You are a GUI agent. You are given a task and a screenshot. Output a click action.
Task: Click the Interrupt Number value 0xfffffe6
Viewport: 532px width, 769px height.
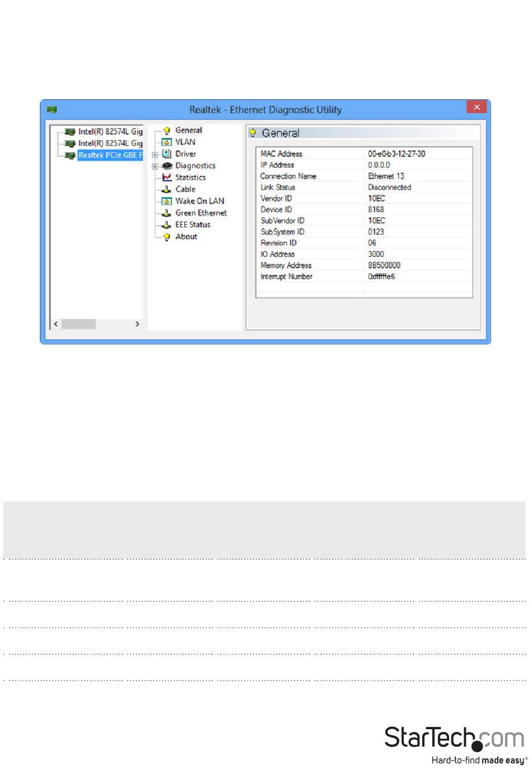tap(381, 277)
